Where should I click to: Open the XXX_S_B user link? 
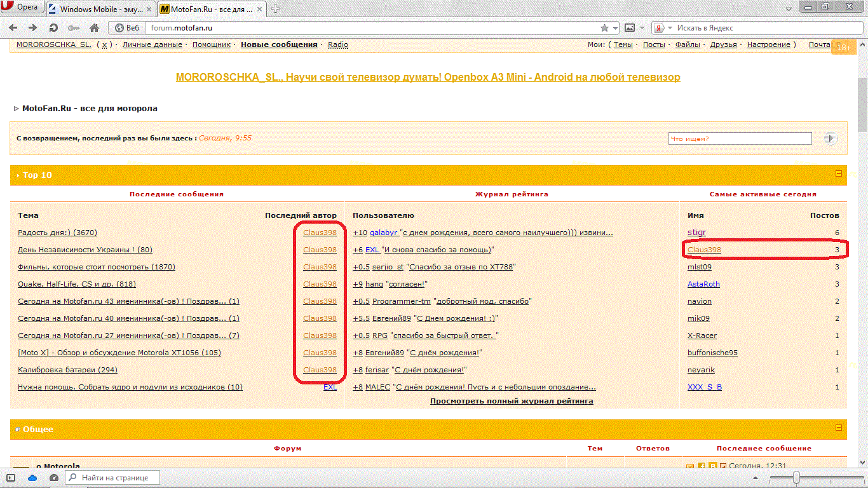pos(705,387)
